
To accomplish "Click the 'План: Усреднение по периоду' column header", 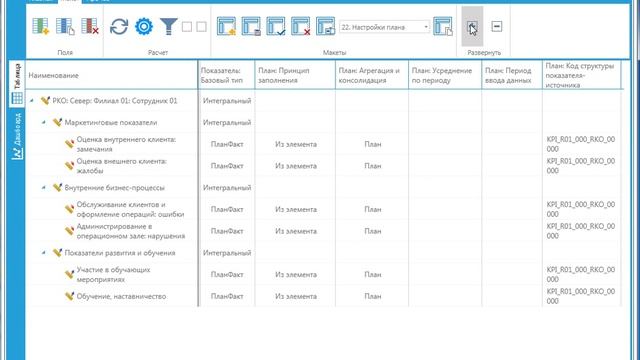I will [x=445, y=75].
